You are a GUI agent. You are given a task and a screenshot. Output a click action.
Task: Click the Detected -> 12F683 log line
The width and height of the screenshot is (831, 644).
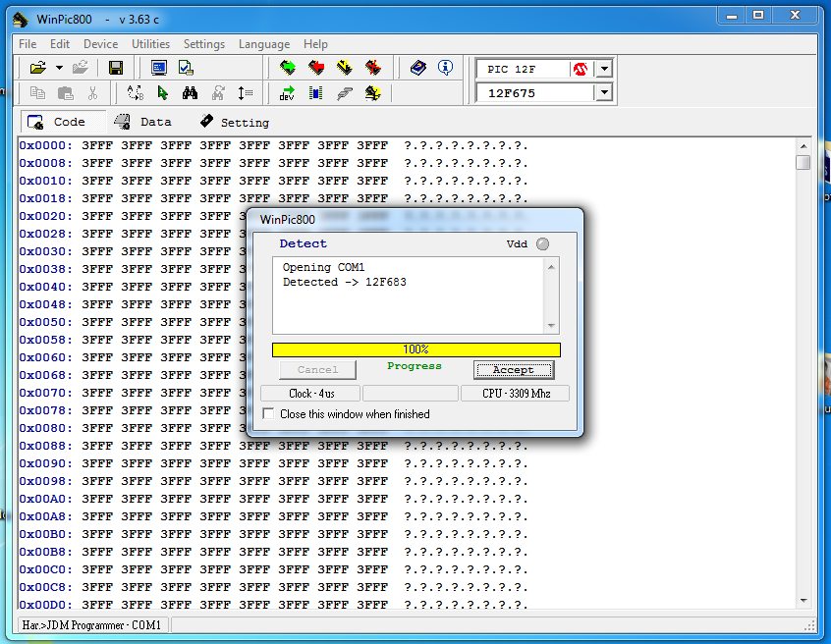345,282
